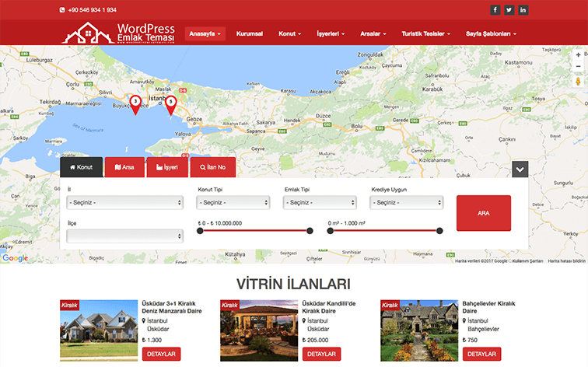Open details for Üsküdar 3+1 Kiralık listing

pos(161,354)
